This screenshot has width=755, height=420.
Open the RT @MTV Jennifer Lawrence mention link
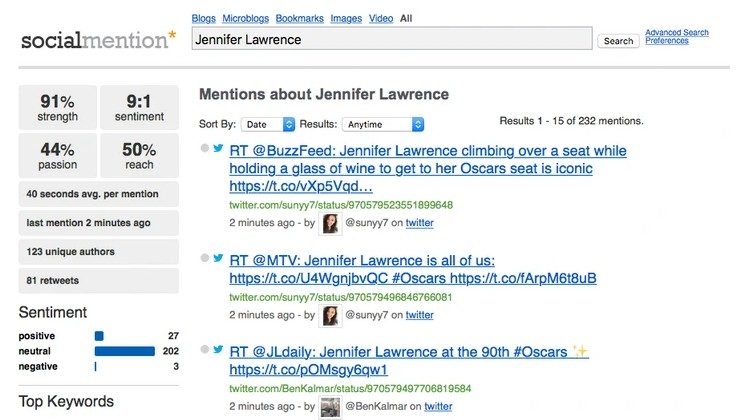(x=413, y=269)
